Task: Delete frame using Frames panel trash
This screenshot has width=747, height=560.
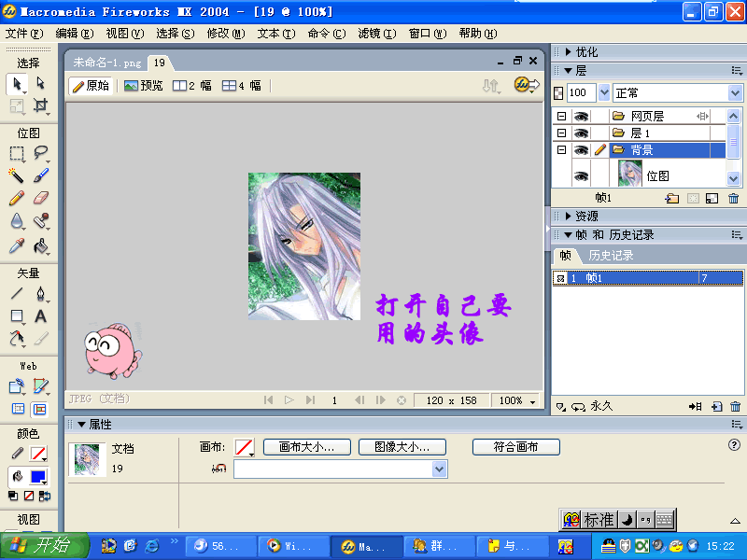Action: [735, 407]
